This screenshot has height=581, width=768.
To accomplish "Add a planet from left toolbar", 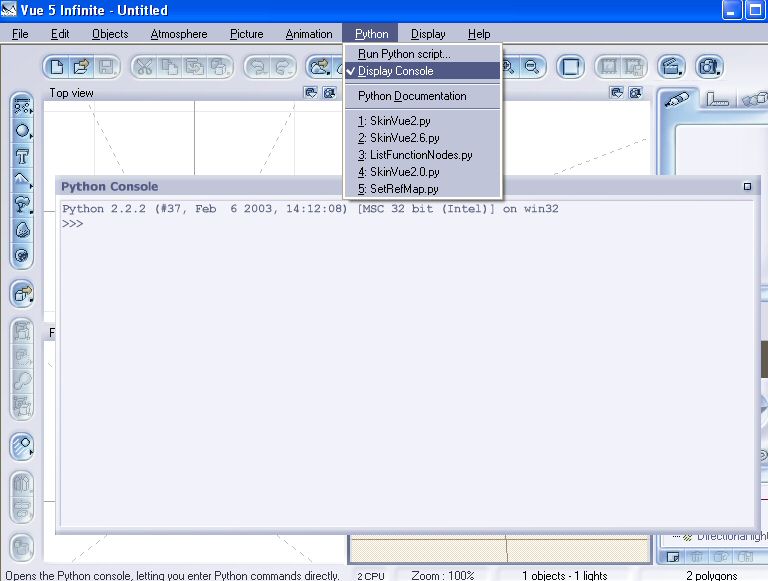I will (x=22, y=255).
